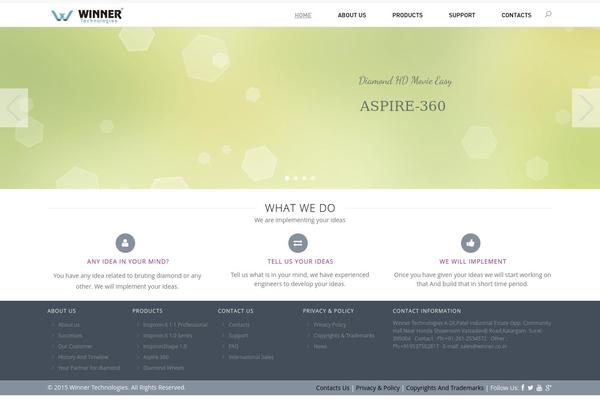Viewport: 600px width, 400px height.
Task: Click 'ANY IDEA IN YOUR MIND?' heading
Action: (128, 261)
